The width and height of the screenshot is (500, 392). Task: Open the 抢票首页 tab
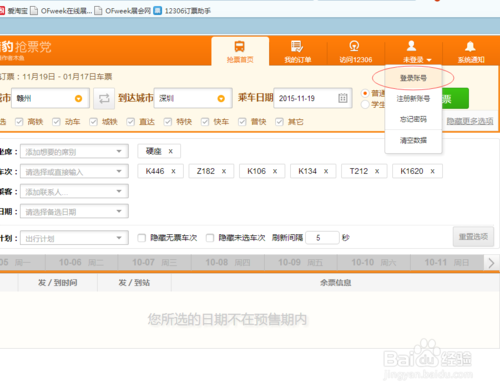[240, 51]
